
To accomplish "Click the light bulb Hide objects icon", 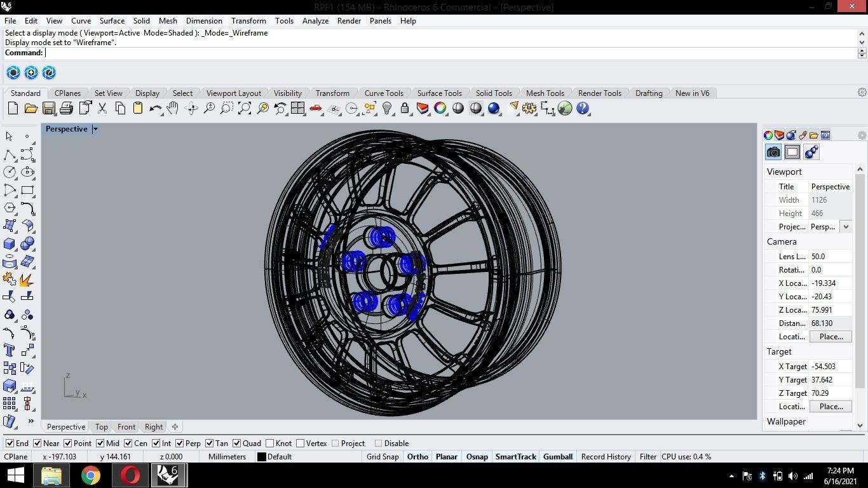I will 387,109.
